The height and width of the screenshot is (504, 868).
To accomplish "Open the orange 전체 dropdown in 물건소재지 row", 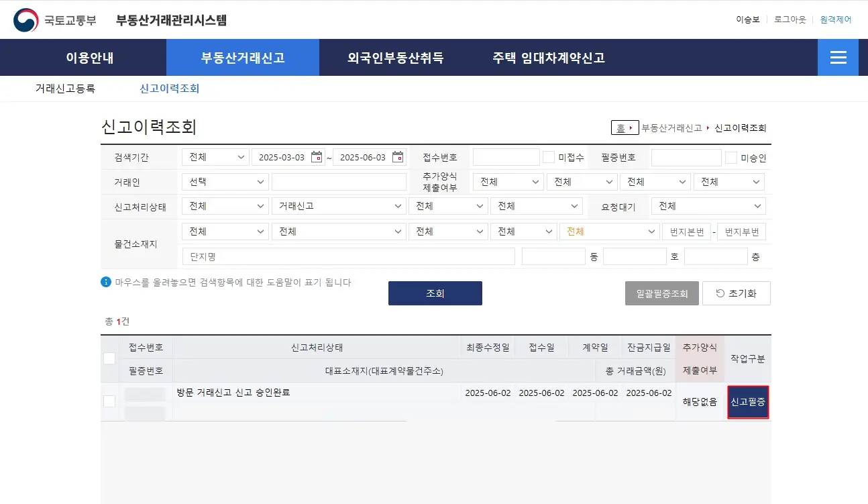I will click(x=608, y=231).
